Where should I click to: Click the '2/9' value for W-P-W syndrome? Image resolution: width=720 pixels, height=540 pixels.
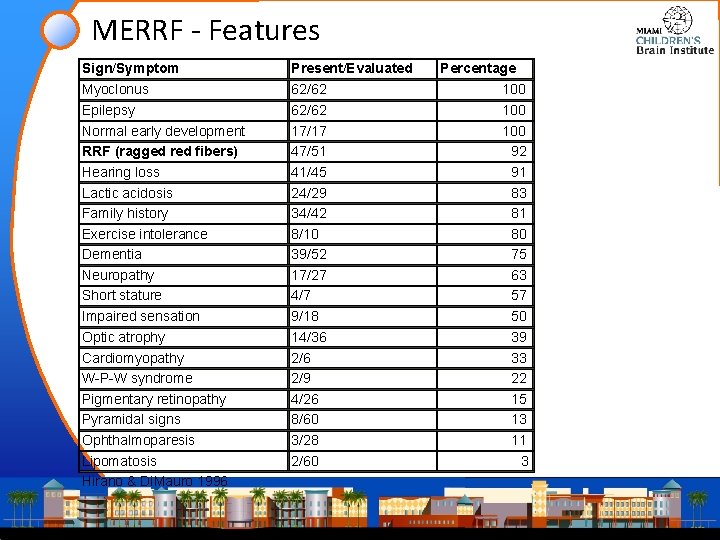point(301,378)
